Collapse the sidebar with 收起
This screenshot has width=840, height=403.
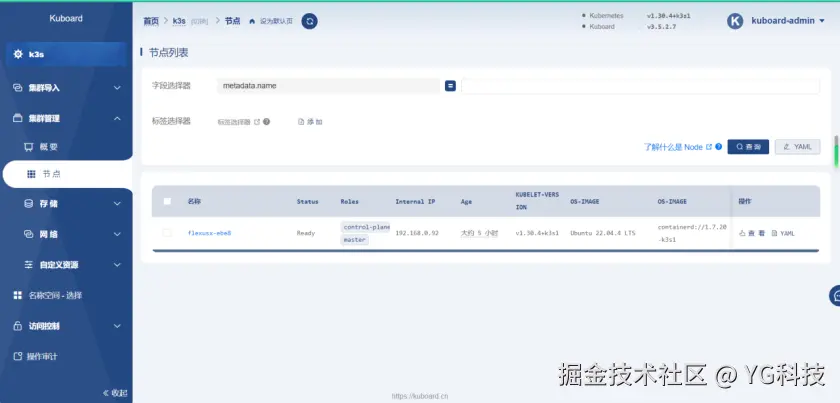coord(115,393)
